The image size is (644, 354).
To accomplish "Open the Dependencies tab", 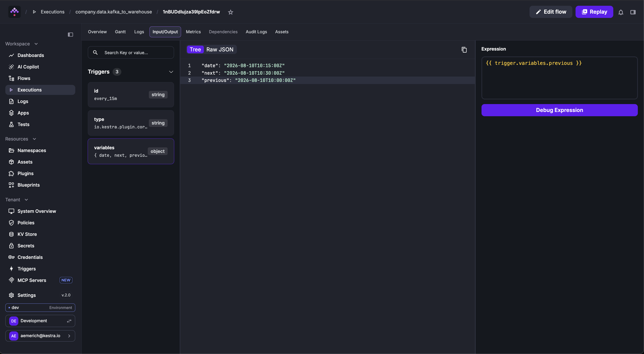I will [223, 32].
